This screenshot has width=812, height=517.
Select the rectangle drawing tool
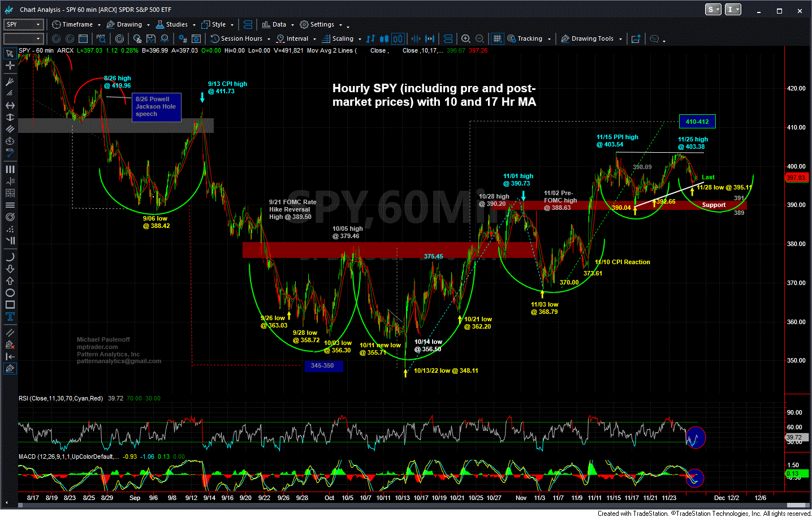click(x=10, y=304)
